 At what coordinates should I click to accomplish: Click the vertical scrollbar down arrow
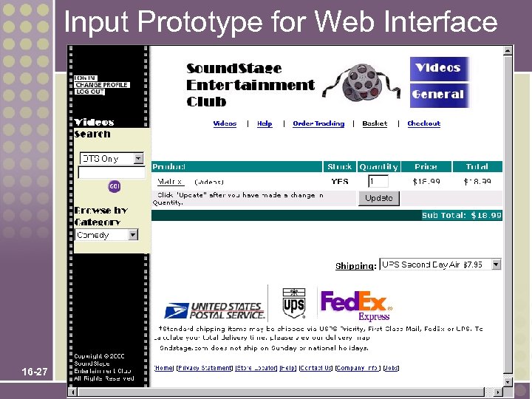[x=508, y=382]
